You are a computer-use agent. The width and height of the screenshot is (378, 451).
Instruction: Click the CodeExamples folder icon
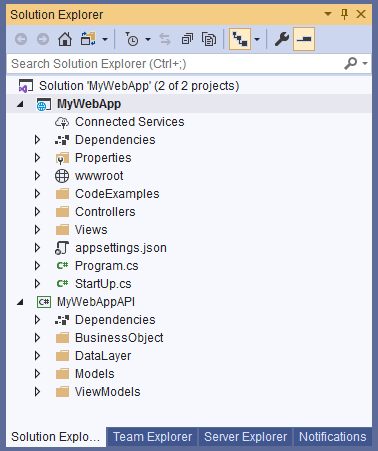[62, 194]
